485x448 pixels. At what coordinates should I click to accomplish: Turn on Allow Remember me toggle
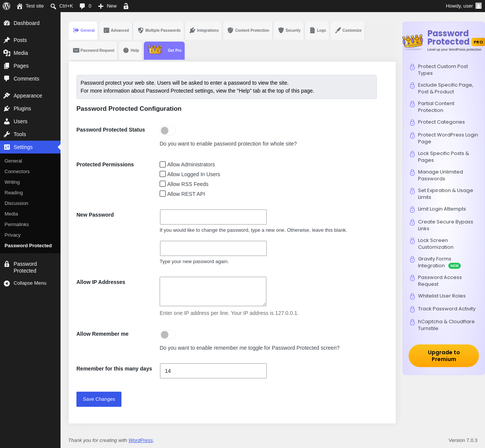coord(167,335)
